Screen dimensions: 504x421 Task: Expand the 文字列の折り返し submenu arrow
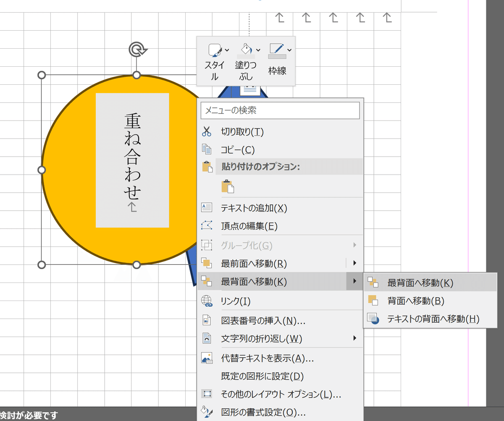(x=355, y=338)
